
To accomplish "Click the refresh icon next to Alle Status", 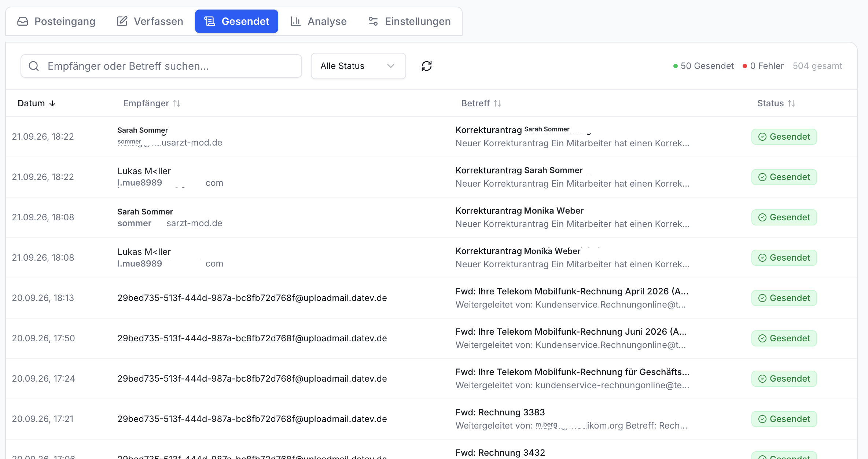I will (427, 66).
